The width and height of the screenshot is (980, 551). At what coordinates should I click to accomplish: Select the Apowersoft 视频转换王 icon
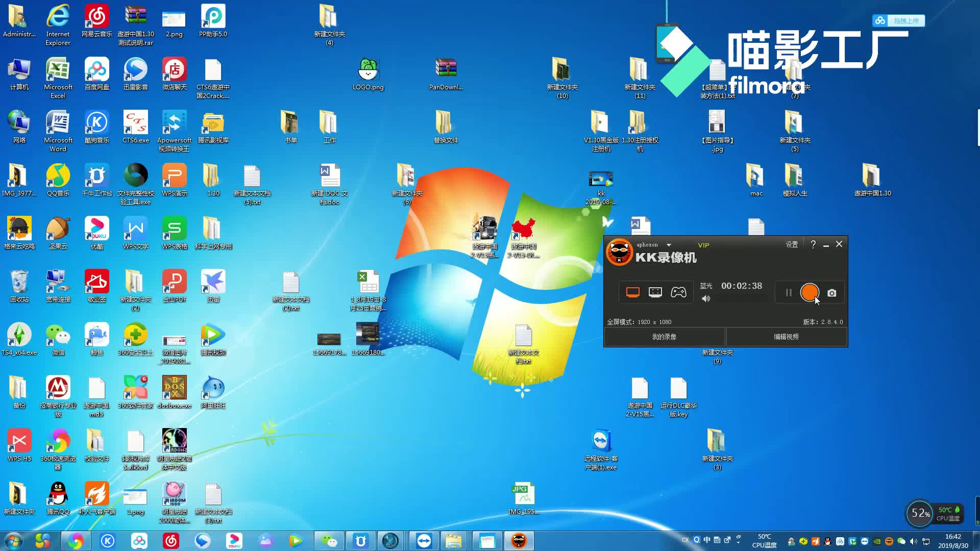coord(175,131)
